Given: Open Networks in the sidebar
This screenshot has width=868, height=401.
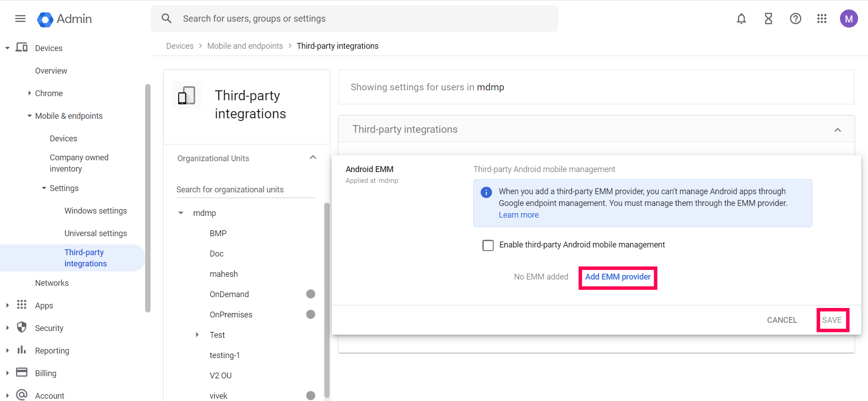Looking at the screenshot, I should coord(52,283).
